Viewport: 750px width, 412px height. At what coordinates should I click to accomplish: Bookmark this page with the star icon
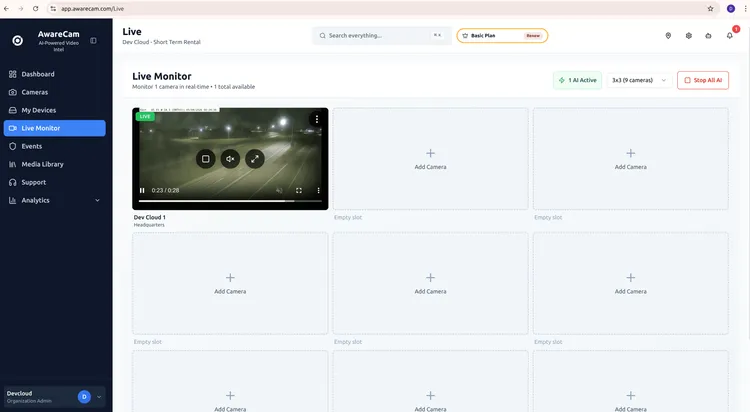[x=710, y=9]
